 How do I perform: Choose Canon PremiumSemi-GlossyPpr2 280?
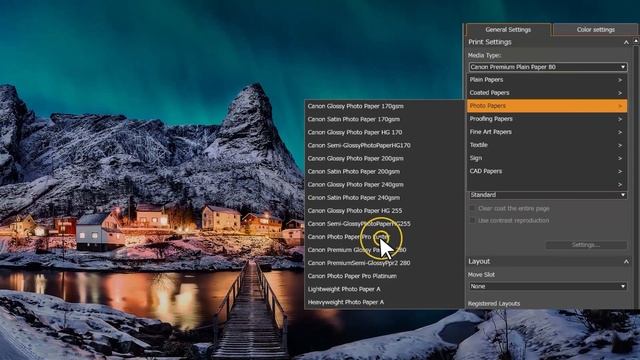[x=384, y=263]
